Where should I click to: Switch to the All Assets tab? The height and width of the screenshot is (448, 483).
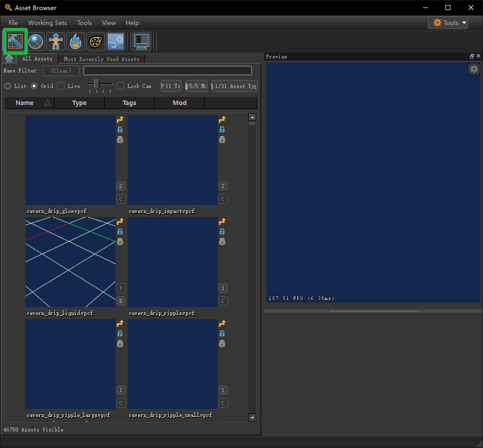[x=37, y=58]
